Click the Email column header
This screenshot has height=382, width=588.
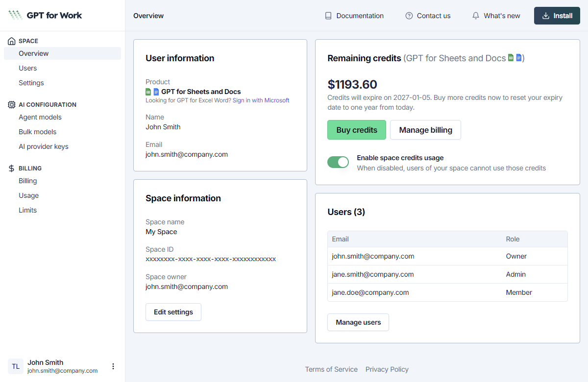(341, 239)
